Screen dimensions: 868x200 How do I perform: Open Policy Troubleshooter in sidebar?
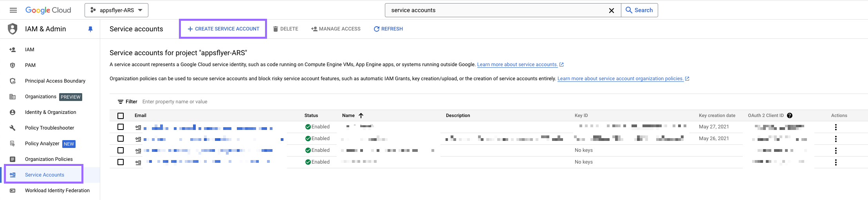point(49,128)
